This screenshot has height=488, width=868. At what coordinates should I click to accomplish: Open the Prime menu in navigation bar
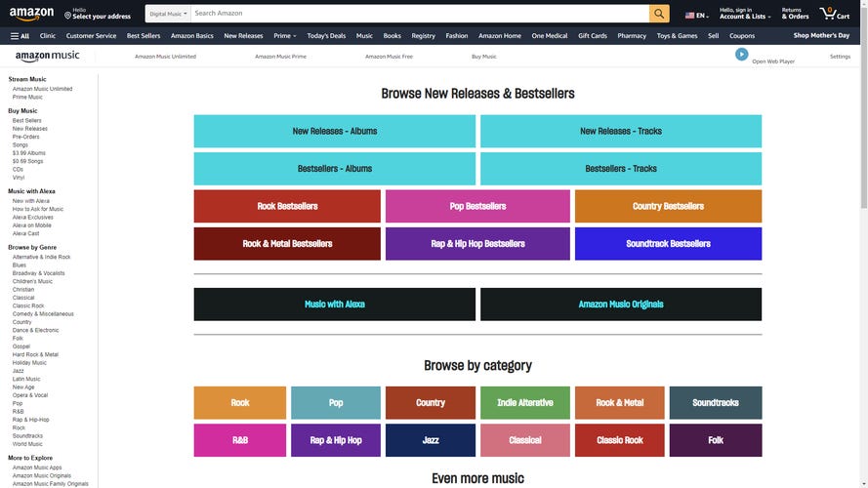(284, 36)
